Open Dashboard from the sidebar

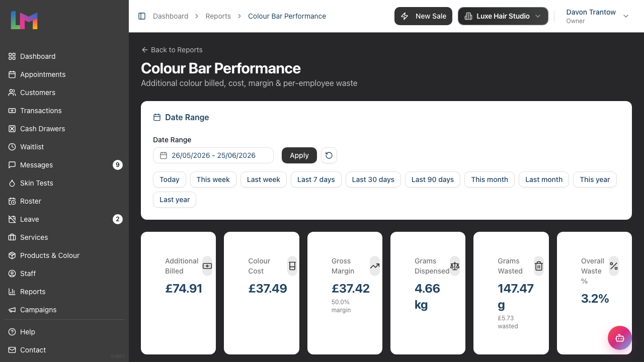coord(64,56)
